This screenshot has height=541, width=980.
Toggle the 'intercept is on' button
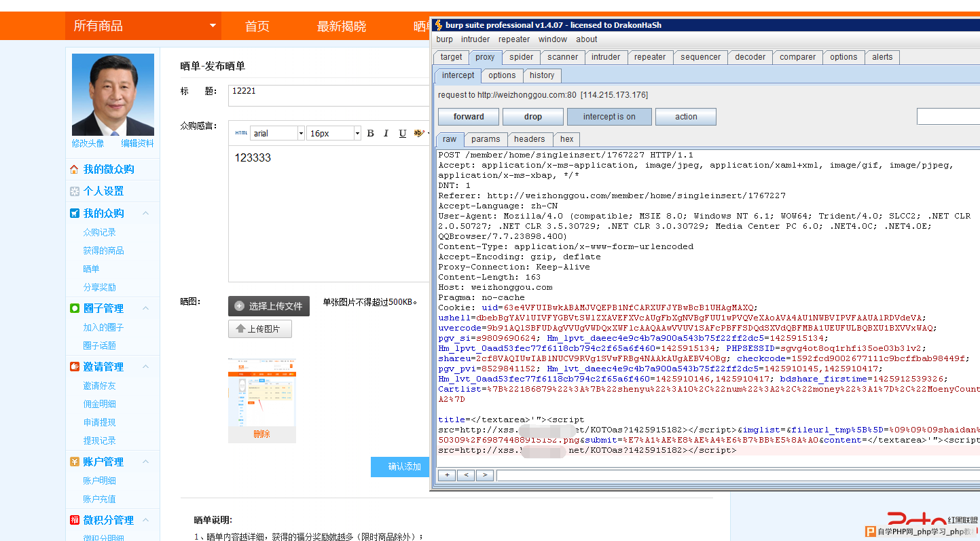coord(609,117)
